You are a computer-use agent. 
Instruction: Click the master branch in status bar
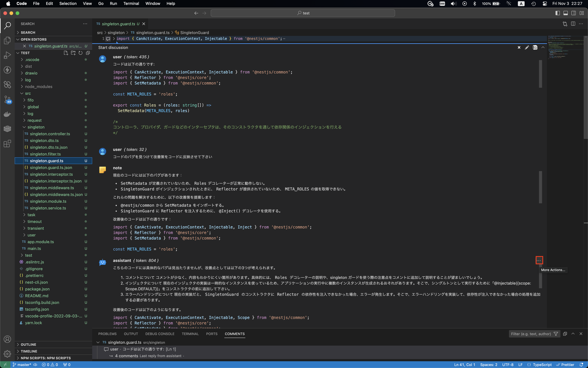pyautogui.click(x=22, y=365)
